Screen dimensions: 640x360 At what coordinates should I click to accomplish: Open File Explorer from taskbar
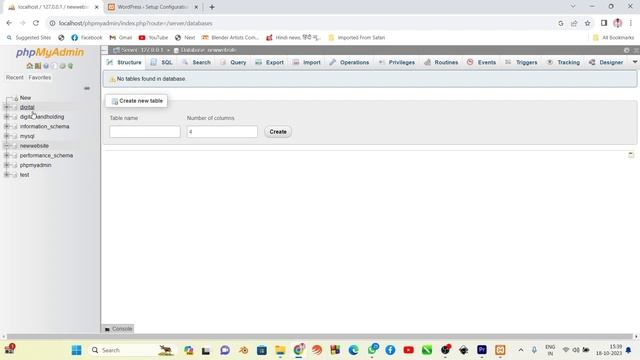[x=280, y=350]
